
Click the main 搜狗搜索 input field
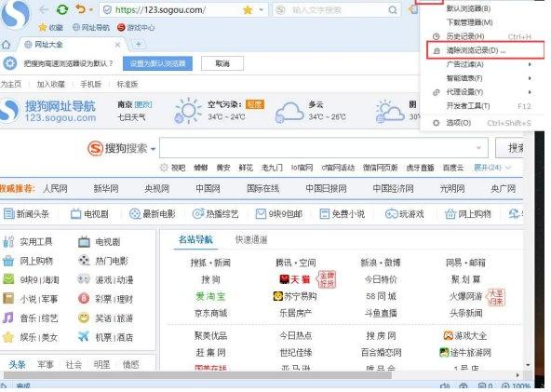click(x=324, y=148)
